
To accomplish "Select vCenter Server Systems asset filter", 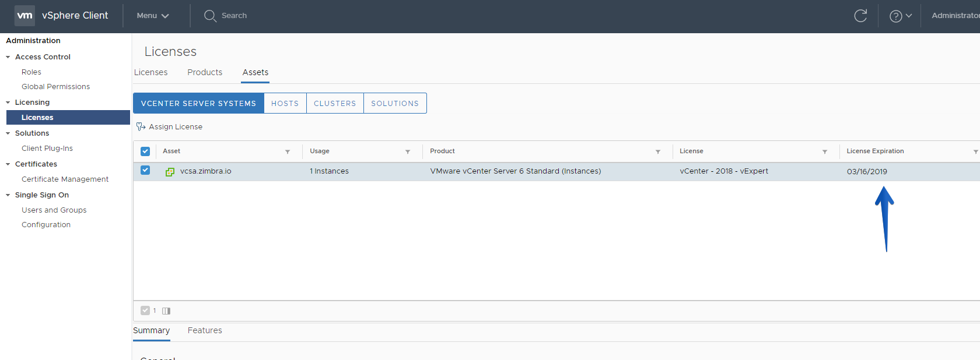I will (198, 103).
